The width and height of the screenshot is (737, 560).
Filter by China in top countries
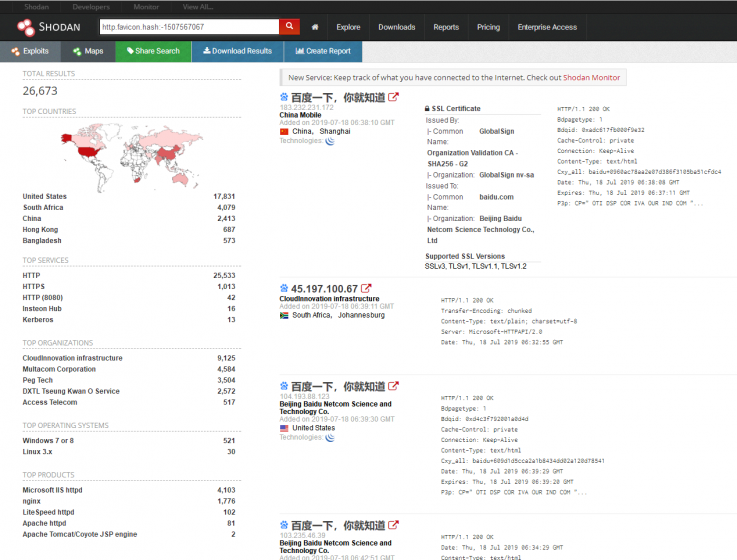click(x=32, y=219)
